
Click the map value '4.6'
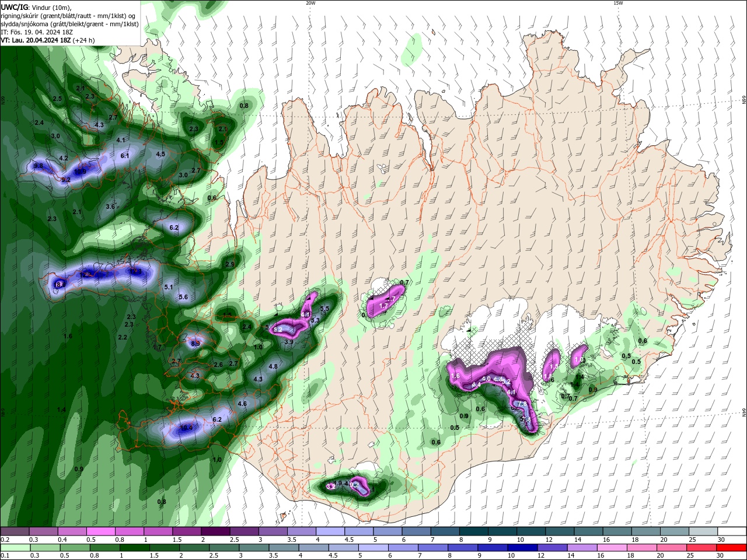[242, 404]
